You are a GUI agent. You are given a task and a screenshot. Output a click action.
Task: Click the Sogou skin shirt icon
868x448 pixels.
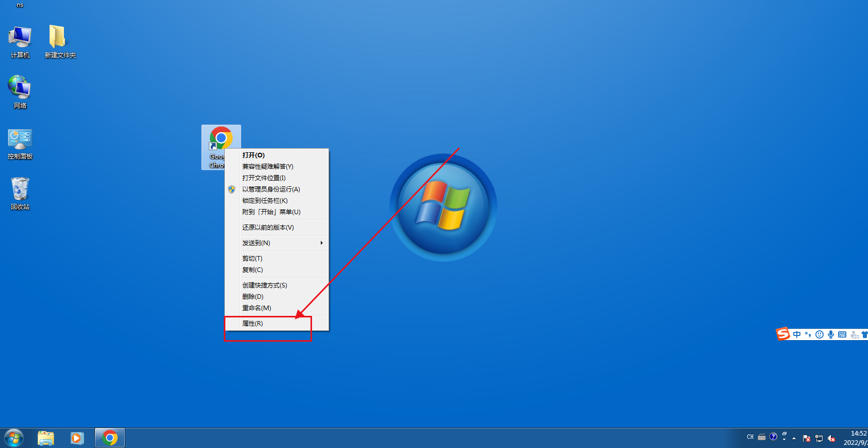[x=865, y=334]
